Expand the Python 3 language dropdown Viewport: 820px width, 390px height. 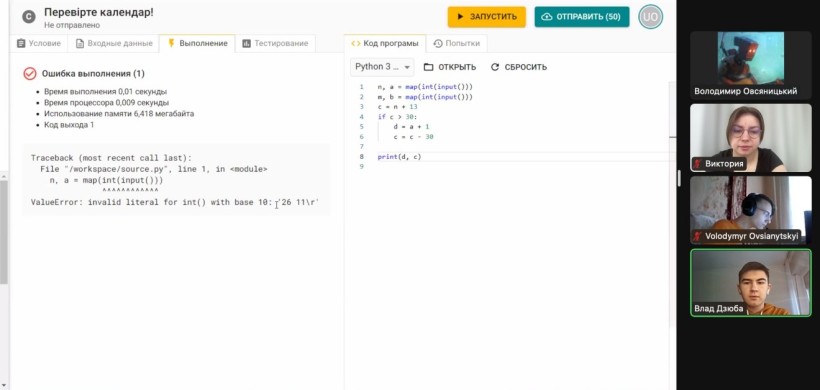[x=382, y=67]
